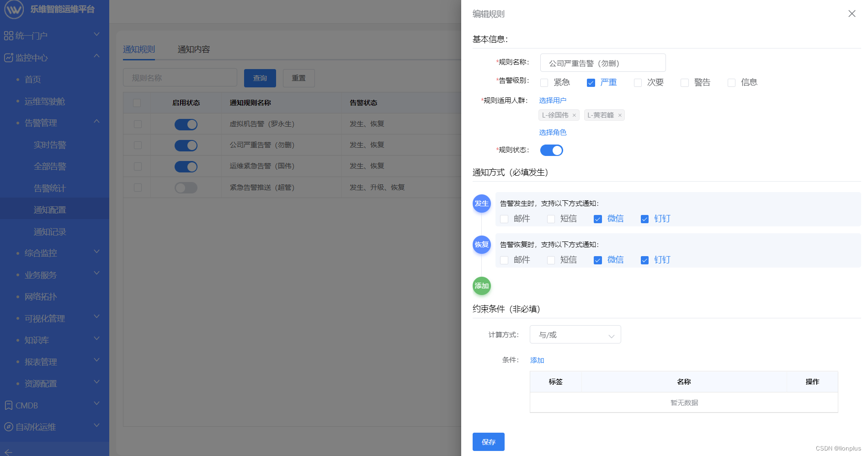The height and width of the screenshot is (456, 868).
Task: Enable 邮件 notification for alert occurrence
Action: coord(504,219)
